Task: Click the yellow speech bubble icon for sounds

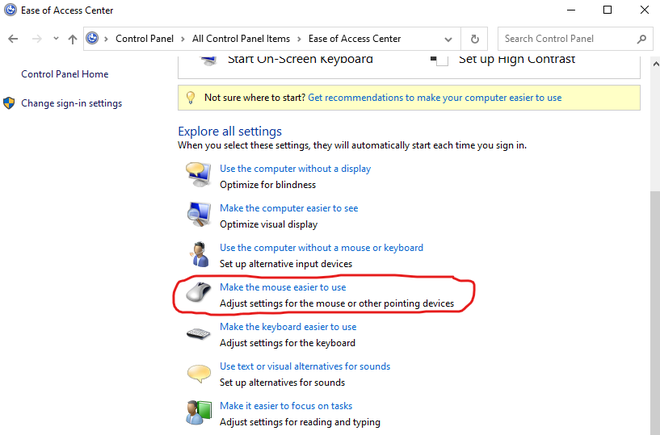Action: point(199,374)
